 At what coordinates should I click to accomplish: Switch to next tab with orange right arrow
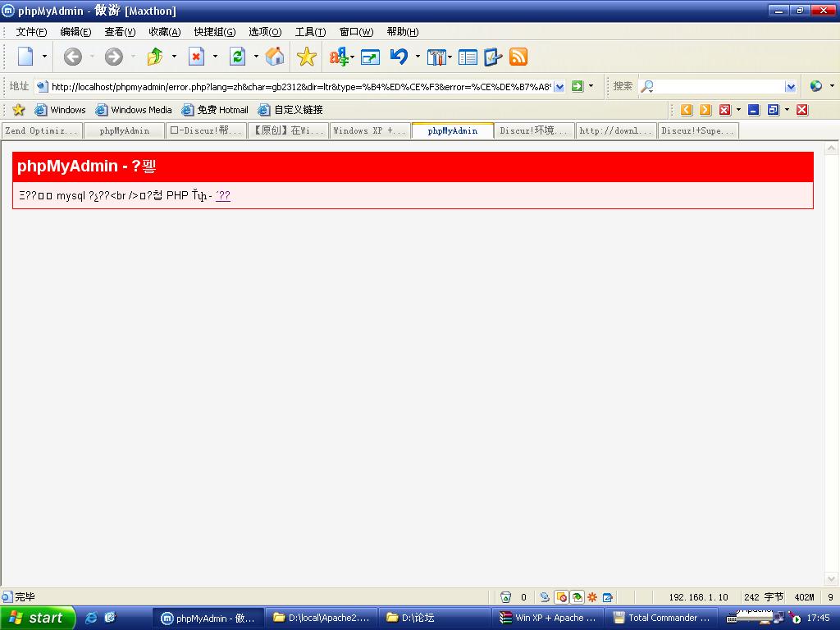pos(705,110)
